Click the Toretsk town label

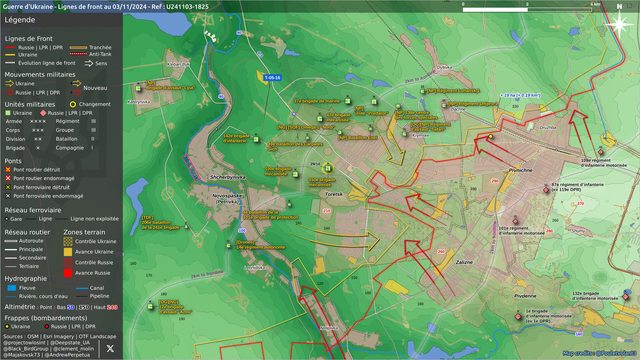[x=334, y=194]
